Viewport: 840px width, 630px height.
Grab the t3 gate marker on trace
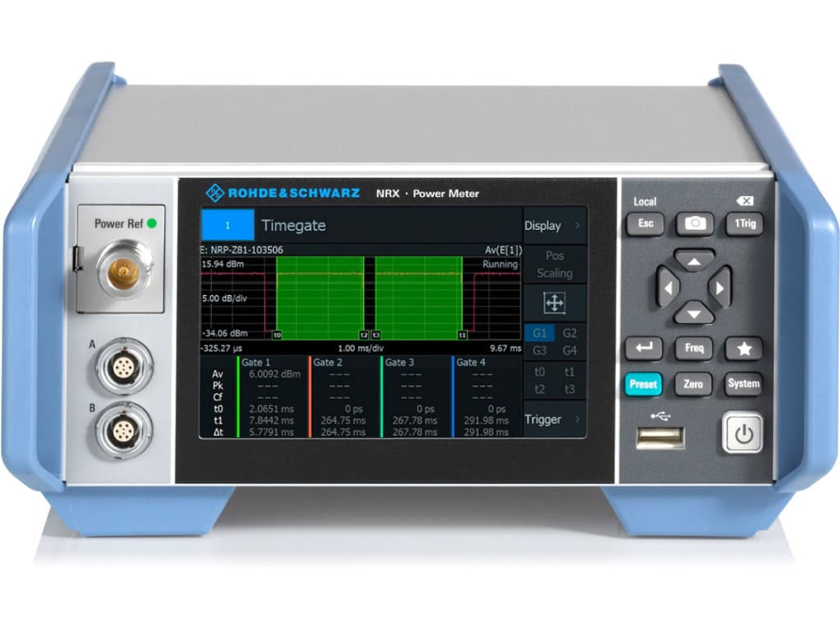point(376,335)
